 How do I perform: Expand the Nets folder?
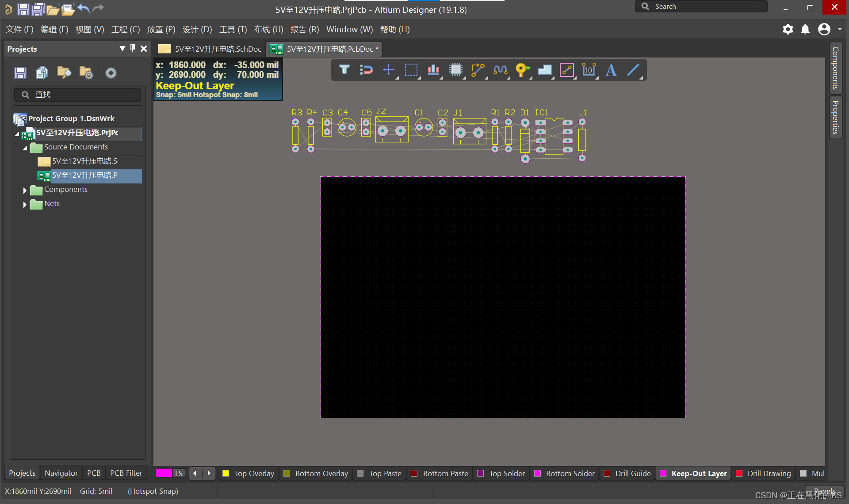tap(25, 204)
